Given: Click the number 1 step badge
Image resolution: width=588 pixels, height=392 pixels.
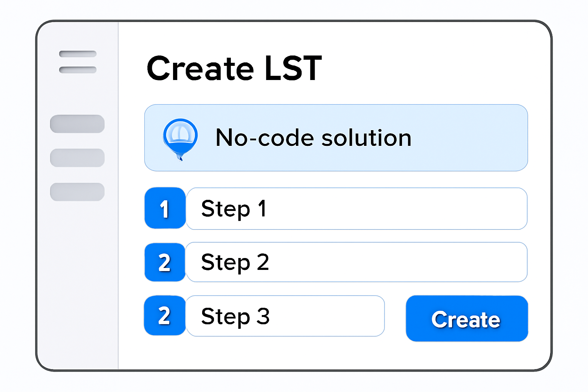Looking at the screenshot, I should tap(165, 208).
